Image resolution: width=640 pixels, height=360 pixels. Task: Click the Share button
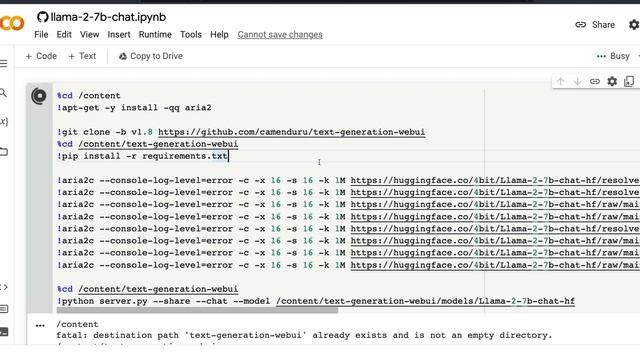click(x=595, y=24)
